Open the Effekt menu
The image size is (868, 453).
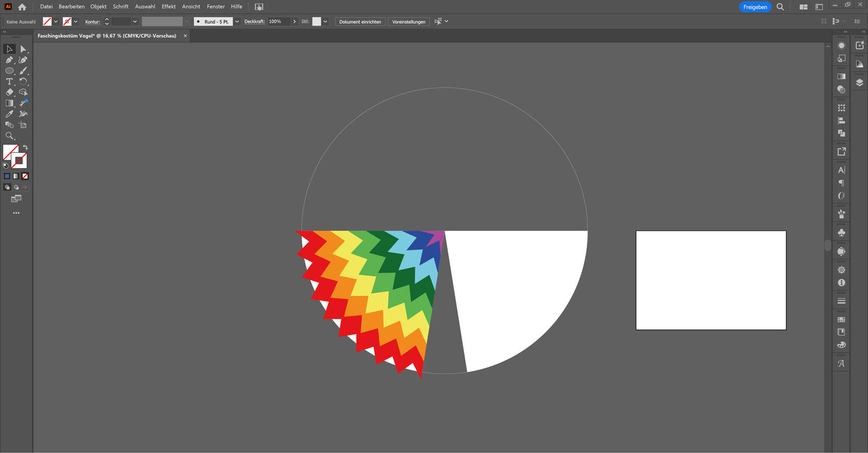(x=169, y=7)
